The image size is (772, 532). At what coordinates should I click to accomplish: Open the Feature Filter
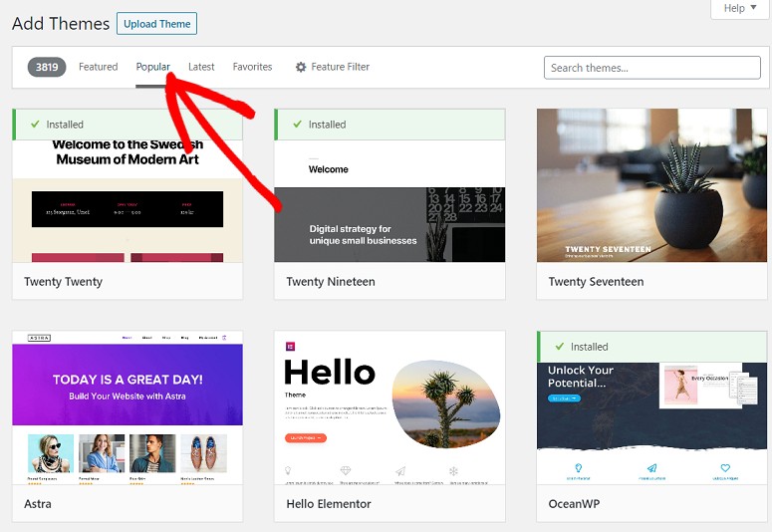(x=333, y=67)
